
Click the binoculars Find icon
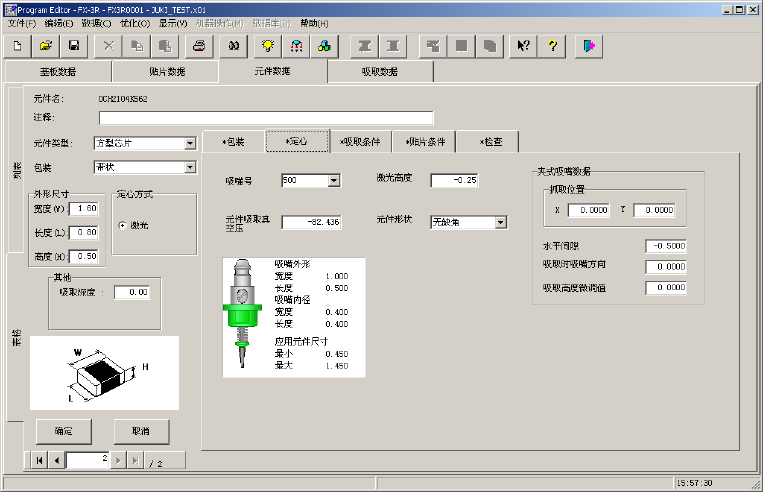[234, 46]
